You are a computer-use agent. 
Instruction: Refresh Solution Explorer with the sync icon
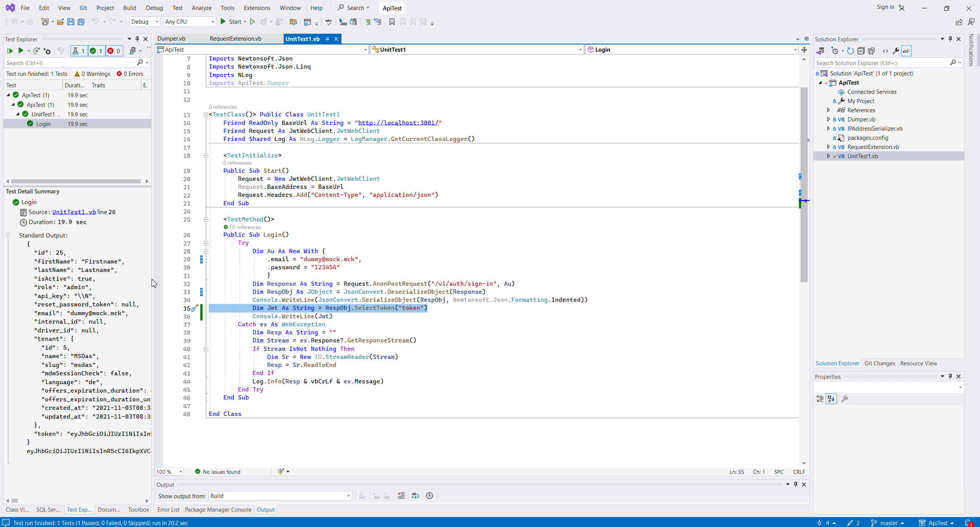pos(850,51)
